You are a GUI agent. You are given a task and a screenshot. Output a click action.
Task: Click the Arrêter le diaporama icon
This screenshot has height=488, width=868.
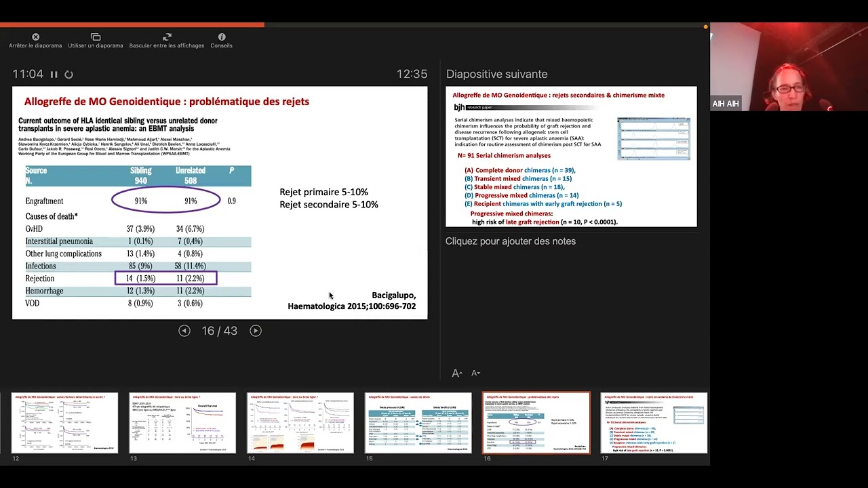tap(35, 37)
